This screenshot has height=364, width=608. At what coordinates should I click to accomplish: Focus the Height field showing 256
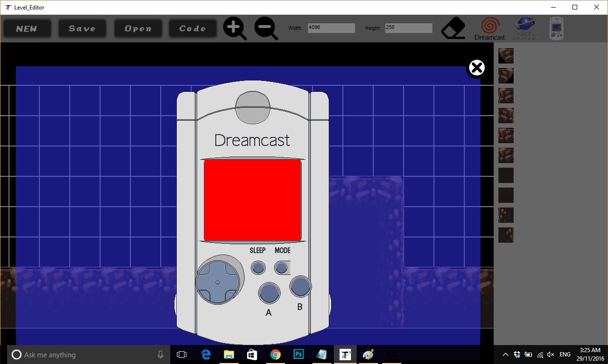point(408,28)
